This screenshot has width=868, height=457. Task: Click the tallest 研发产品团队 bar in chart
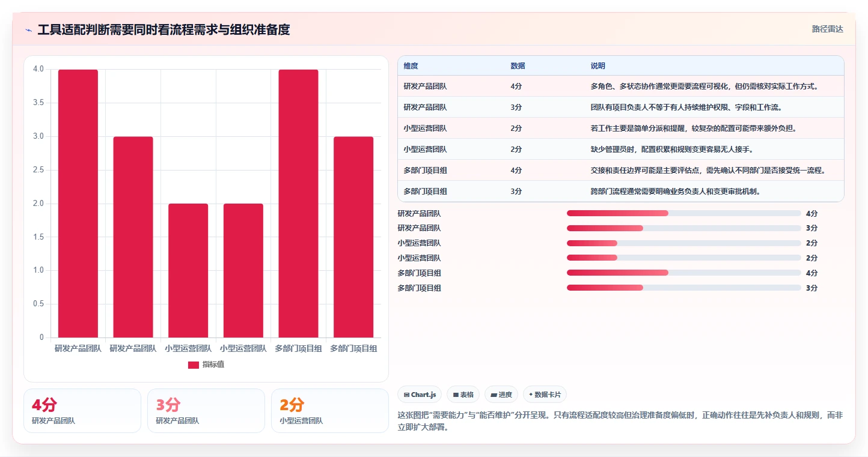click(x=78, y=204)
